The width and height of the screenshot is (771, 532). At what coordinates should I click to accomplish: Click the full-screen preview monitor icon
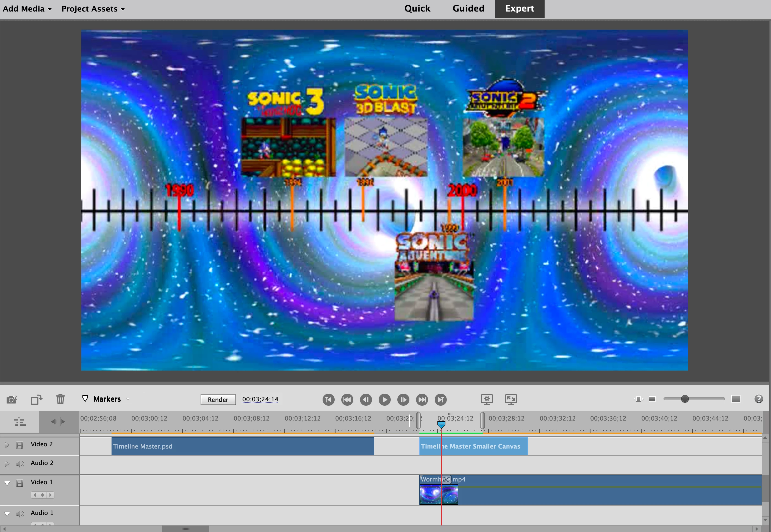(x=511, y=399)
